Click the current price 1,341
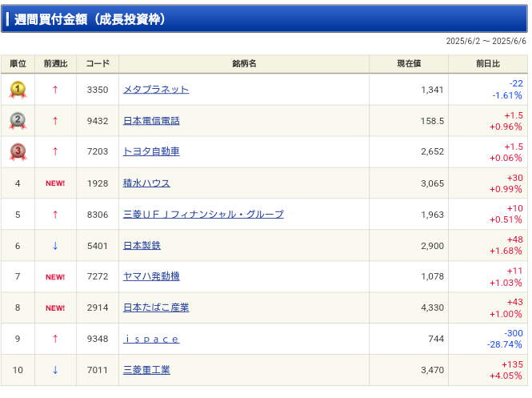 coord(432,90)
